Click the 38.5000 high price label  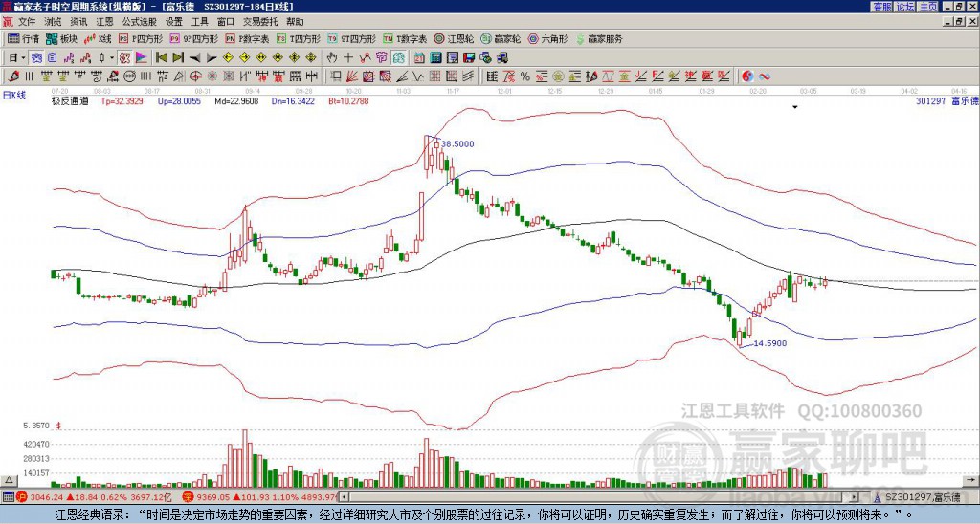pos(457,143)
